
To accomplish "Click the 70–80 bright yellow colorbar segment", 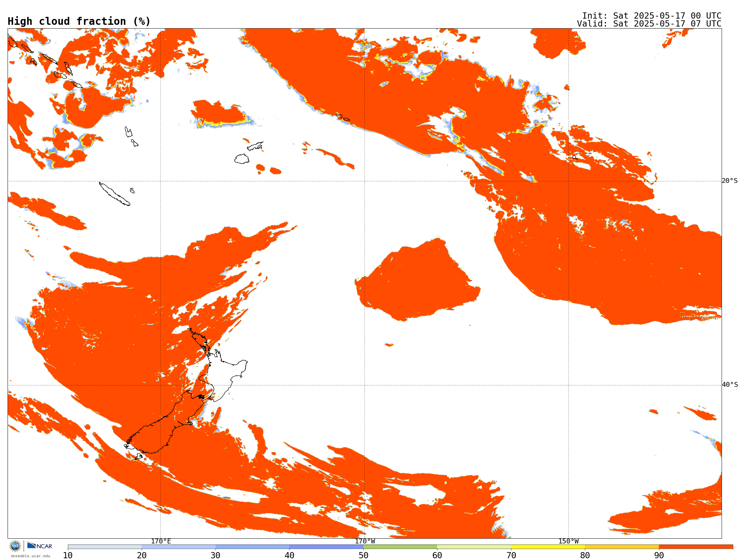I will click(548, 547).
